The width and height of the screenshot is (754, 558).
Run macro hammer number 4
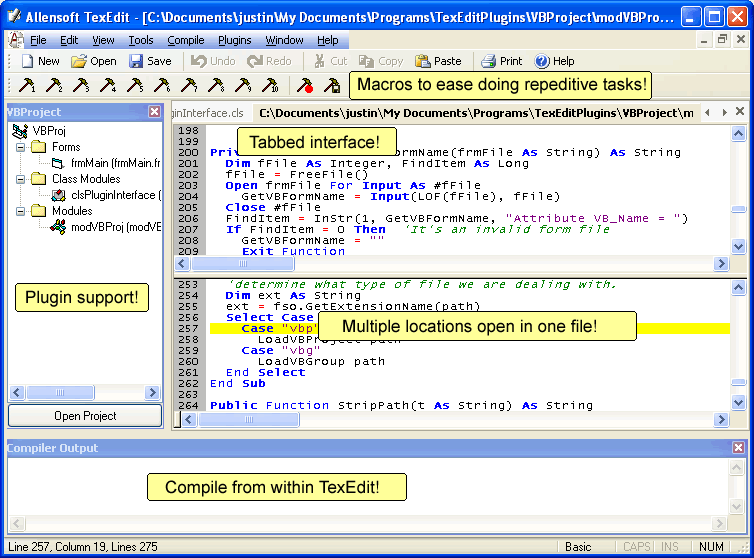point(108,85)
